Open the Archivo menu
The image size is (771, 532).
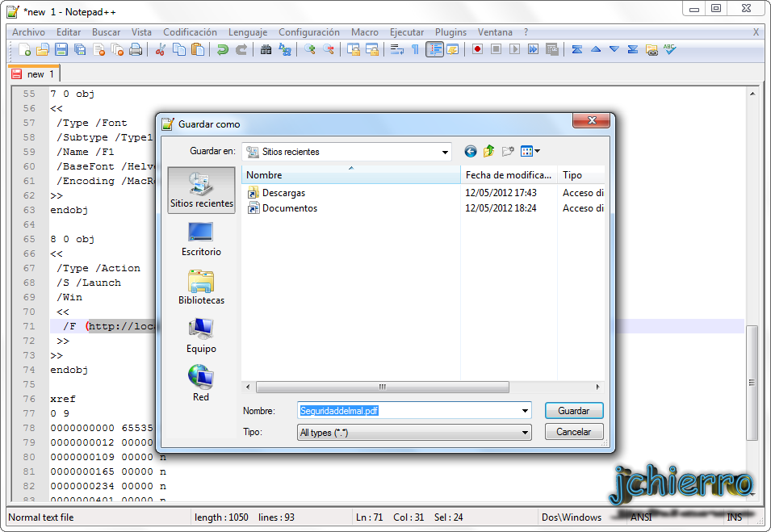tap(28, 32)
